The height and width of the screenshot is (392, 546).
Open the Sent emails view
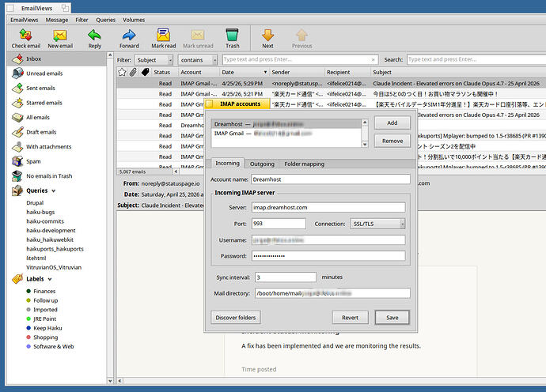pos(56,88)
